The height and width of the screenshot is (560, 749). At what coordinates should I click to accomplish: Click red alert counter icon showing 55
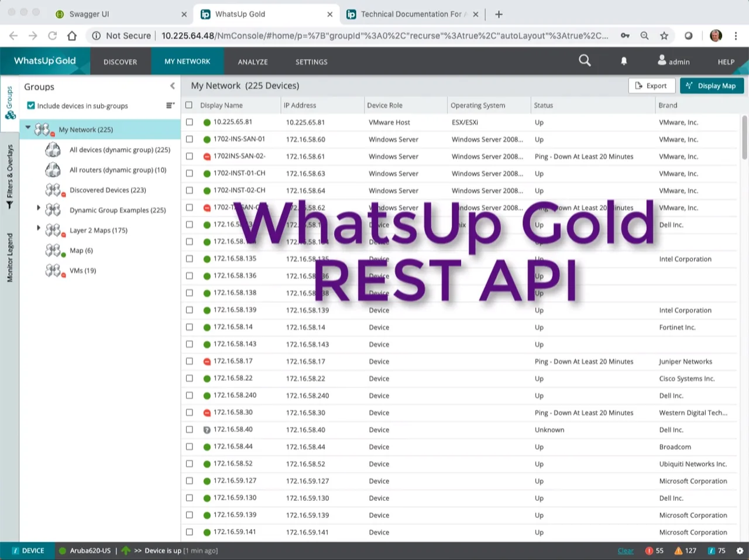[x=649, y=551]
